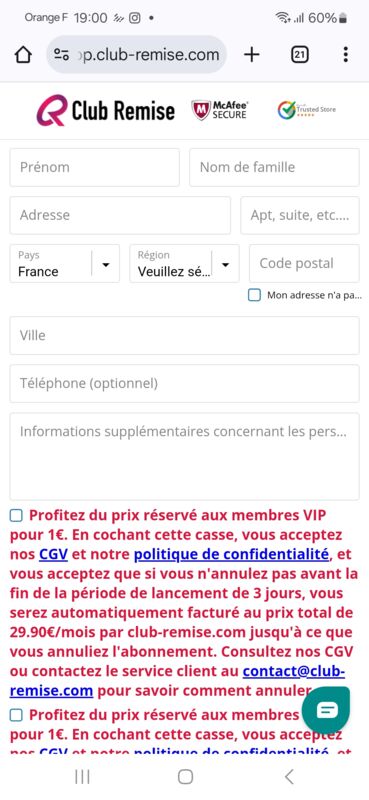Tap the Android back navigation button

tap(289, 777)
